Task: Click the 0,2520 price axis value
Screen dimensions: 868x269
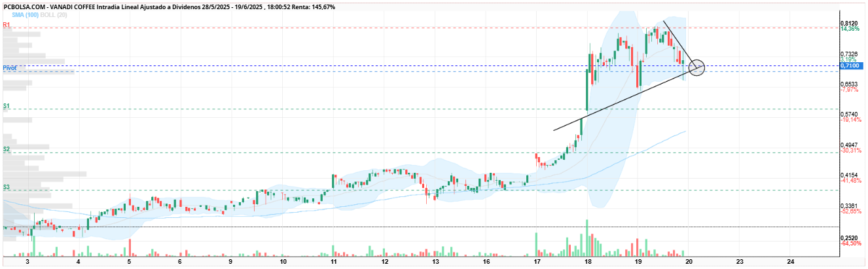Action: (x=850, y=238)
